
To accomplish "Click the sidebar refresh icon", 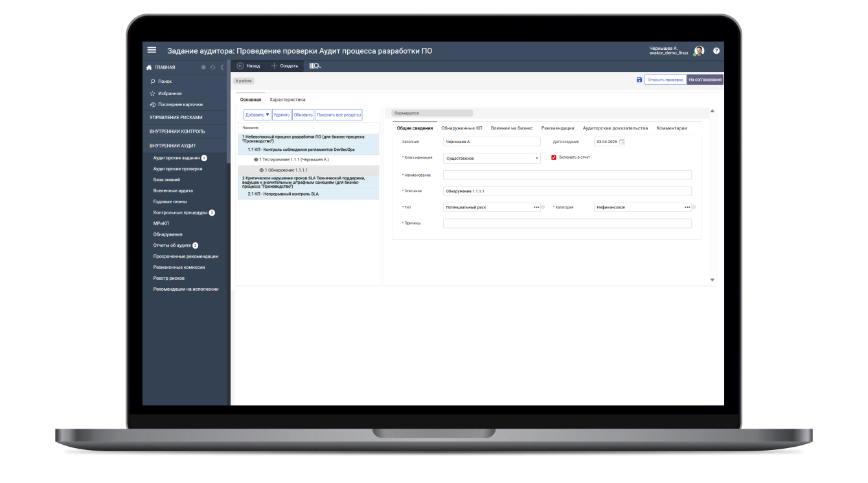I will (x=212, y=67).
